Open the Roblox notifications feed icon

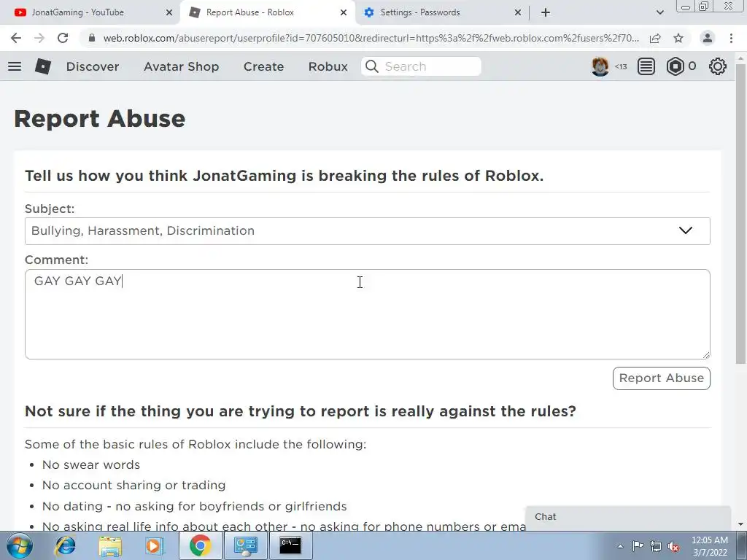[x=646, y=66]
